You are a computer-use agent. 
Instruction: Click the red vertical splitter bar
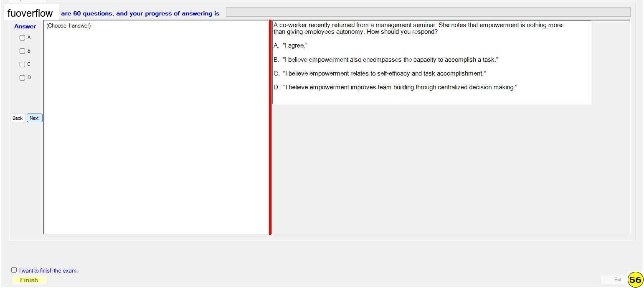pos(270,127)
